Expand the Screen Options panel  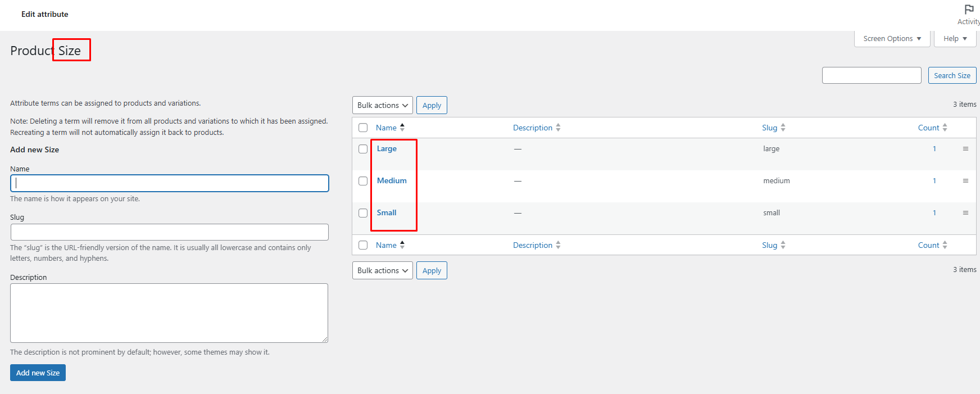[x=892, y=39]
